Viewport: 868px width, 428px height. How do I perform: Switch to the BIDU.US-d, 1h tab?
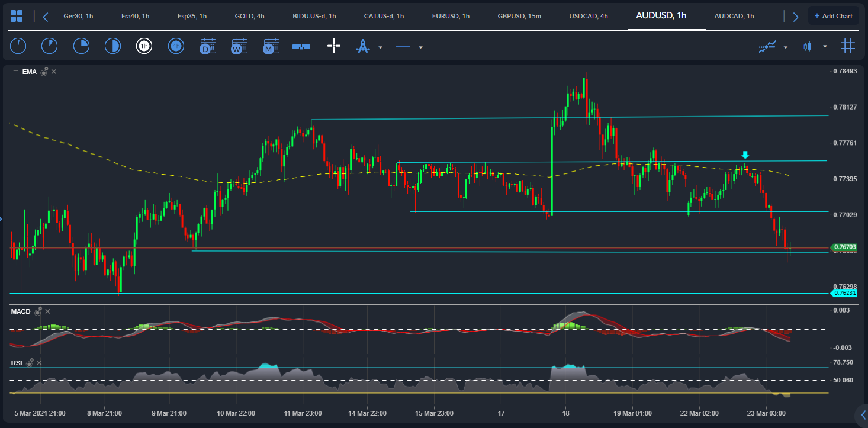tap(314, 16)
